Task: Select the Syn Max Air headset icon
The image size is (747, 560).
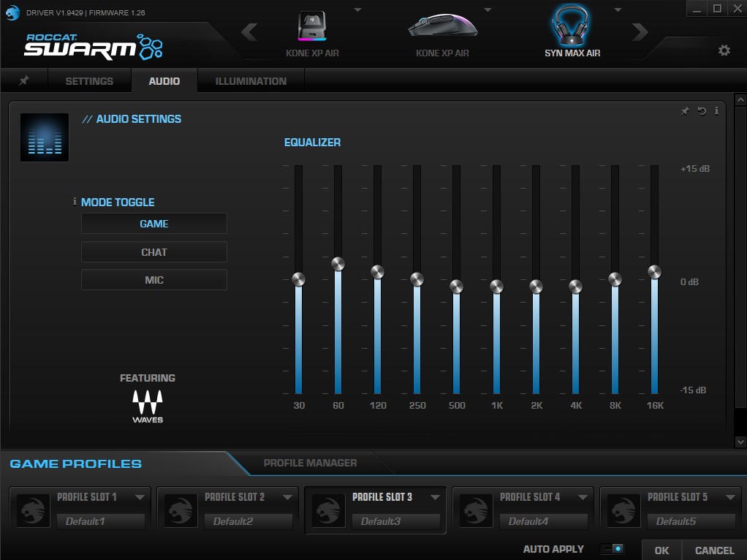Action: (570, 25)
